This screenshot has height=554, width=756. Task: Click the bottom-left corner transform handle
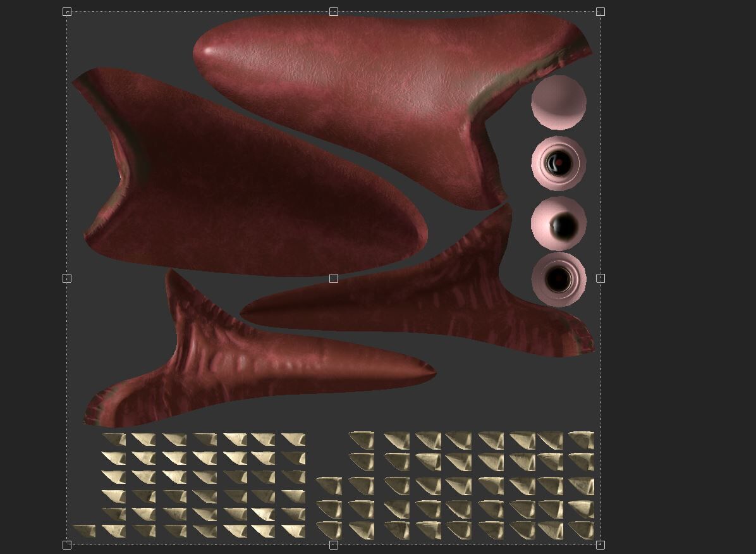67,545
